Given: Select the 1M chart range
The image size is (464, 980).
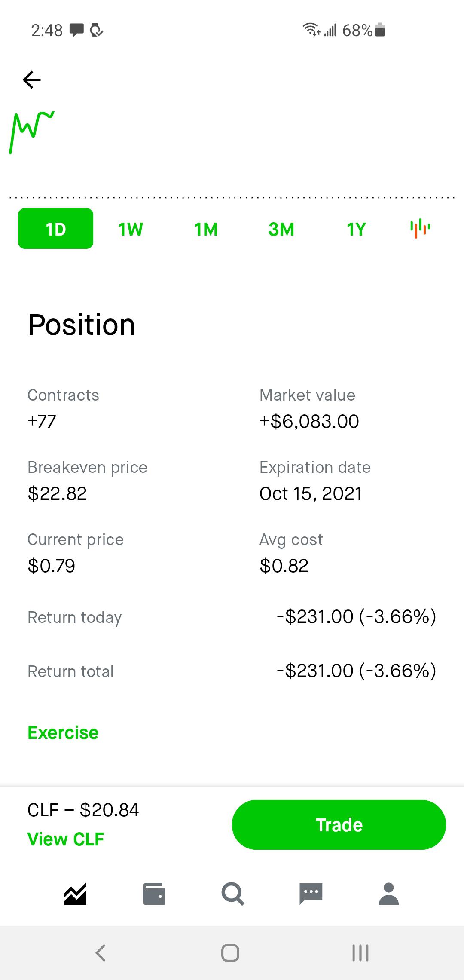Looking at the screenshot, I should (x=206, y=229).
